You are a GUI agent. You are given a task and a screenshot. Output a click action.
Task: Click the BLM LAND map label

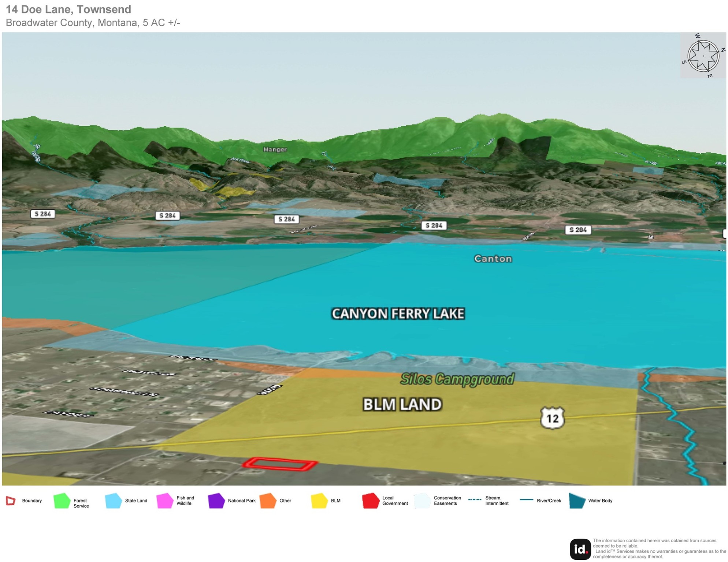pyautogui.click(x=402, y=405)
